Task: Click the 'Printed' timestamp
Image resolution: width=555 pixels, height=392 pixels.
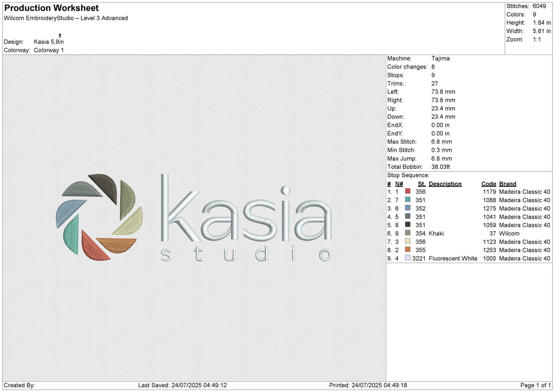Action: point(369,385)
